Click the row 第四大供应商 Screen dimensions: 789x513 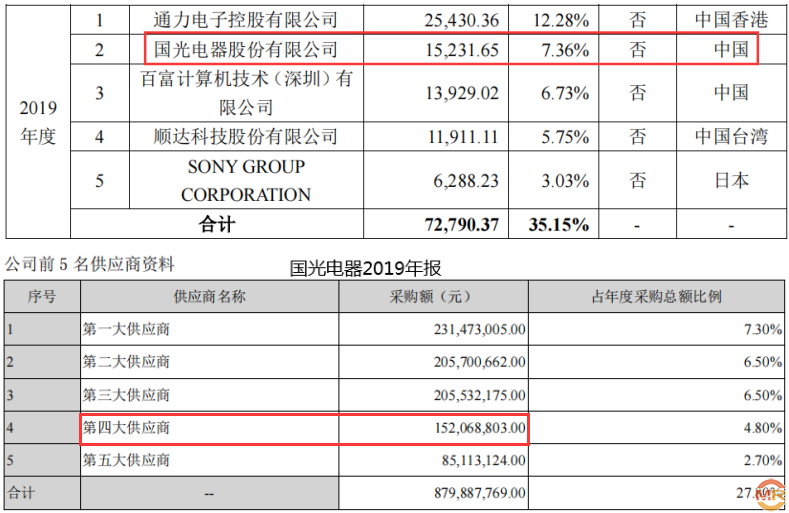[x=126, y=427]
